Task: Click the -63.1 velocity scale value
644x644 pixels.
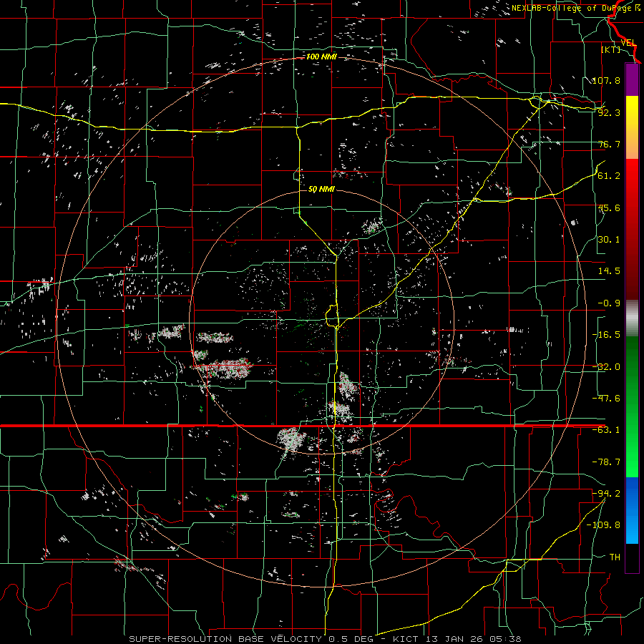Action: point(606,430)
